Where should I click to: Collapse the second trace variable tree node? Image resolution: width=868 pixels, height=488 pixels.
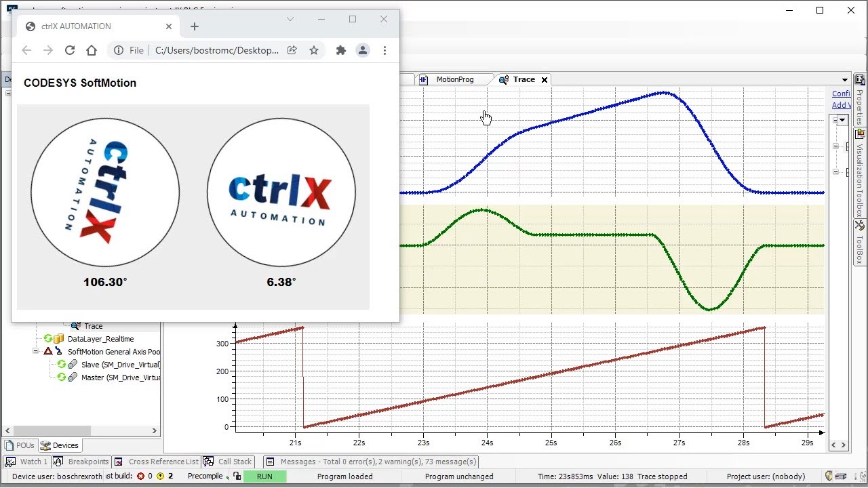(835, 146)
